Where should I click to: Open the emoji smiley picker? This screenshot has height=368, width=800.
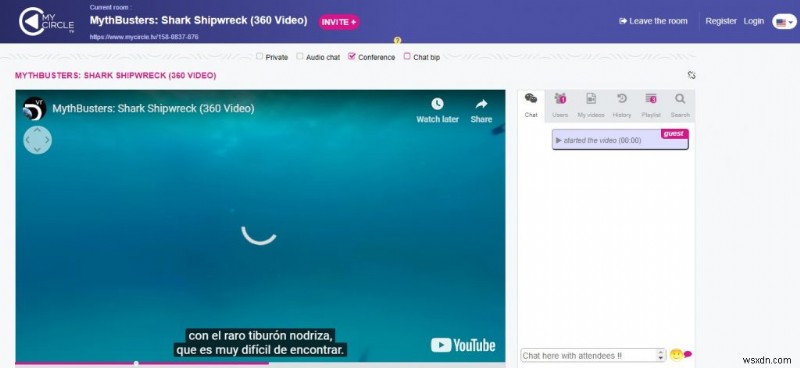676,355
